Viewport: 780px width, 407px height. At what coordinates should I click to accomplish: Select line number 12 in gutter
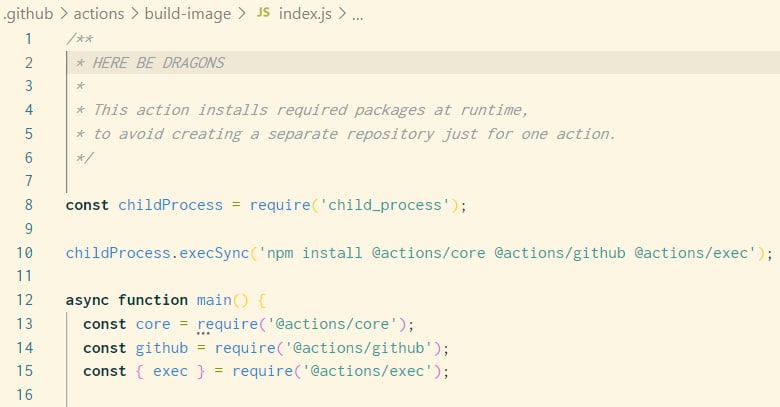[24, 300]
